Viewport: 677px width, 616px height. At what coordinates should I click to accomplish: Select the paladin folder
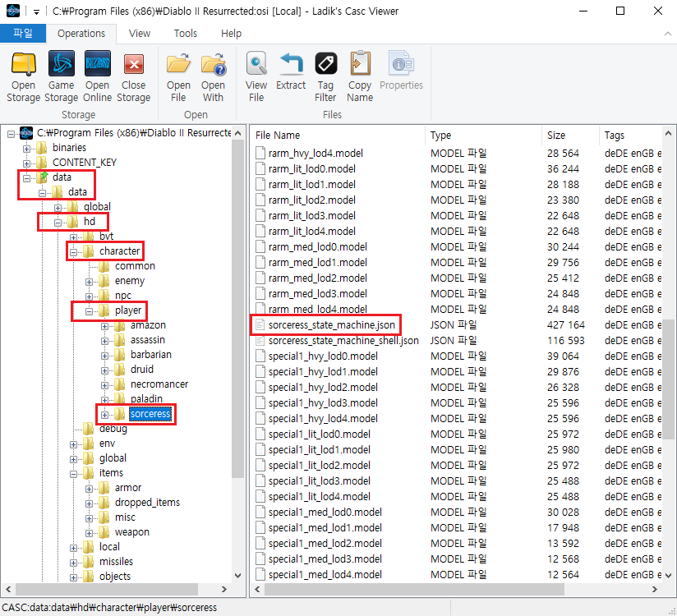146,398
